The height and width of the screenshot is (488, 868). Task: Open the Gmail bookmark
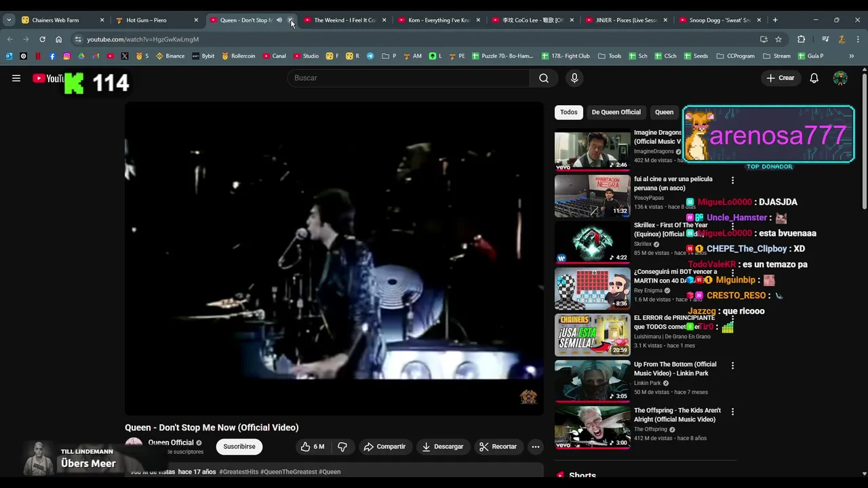tap(96, 56)
